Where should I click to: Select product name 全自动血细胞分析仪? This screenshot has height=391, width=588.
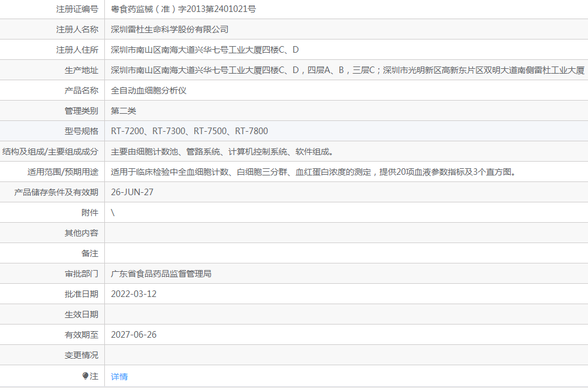coord(149,90)
